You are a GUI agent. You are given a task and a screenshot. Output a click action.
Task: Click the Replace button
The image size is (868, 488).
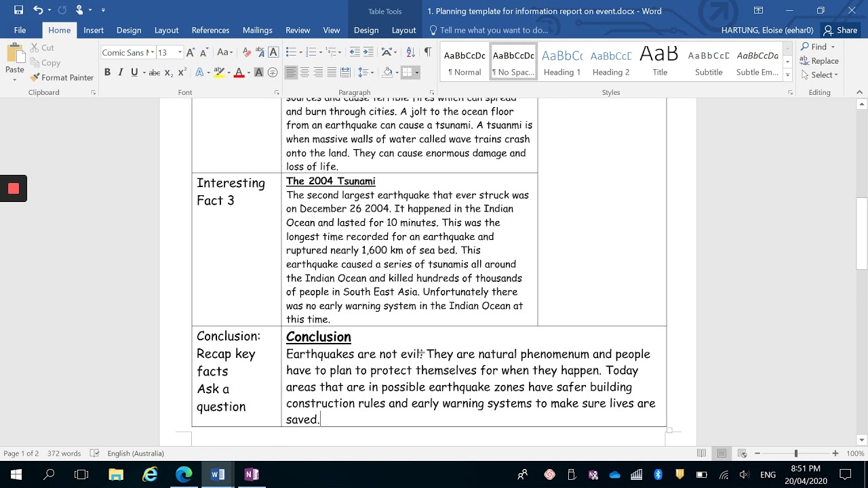pos(819,61)
